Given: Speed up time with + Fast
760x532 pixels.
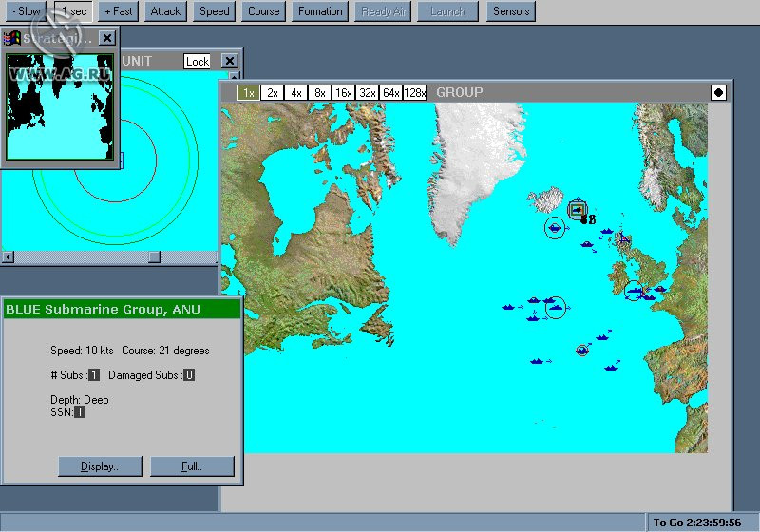Looking at the screenshot, I should tap(118, 11).
